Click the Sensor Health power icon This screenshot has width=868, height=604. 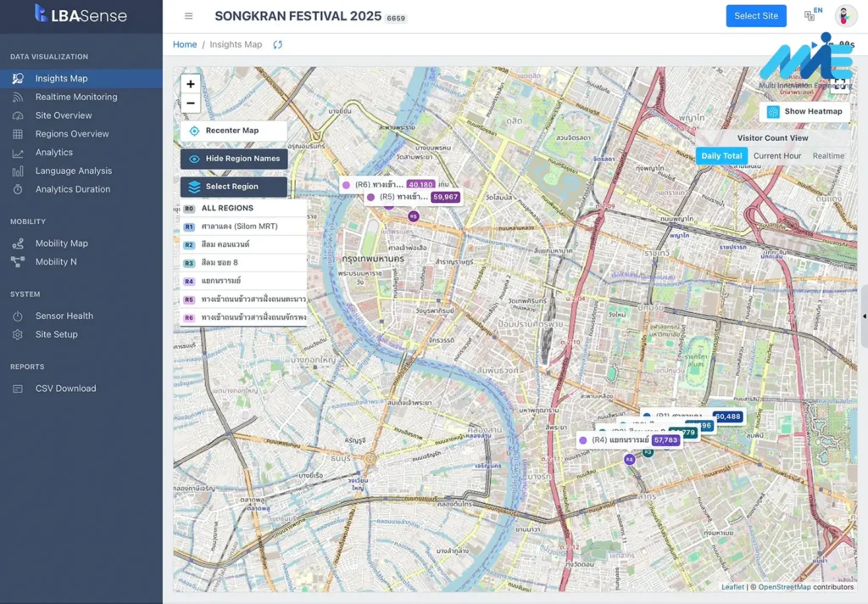pos(18,316)
